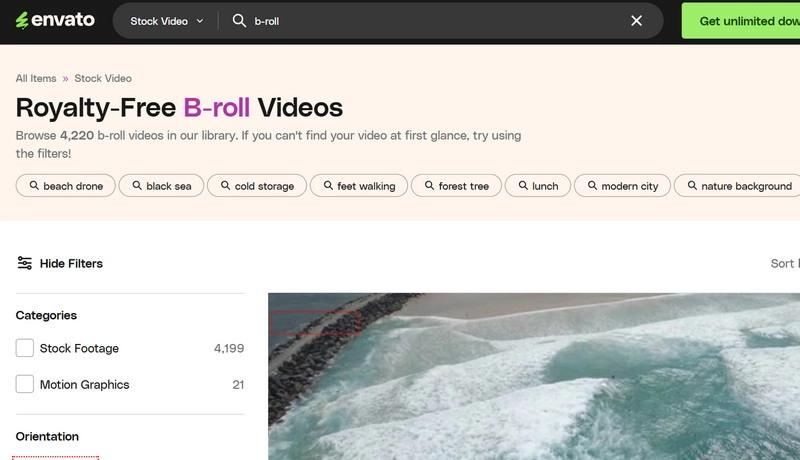Image resolution: width=800 pixels, height=460 pixels.
Task: Click the Hide Filters sliders icon
Action: (24, 263)
